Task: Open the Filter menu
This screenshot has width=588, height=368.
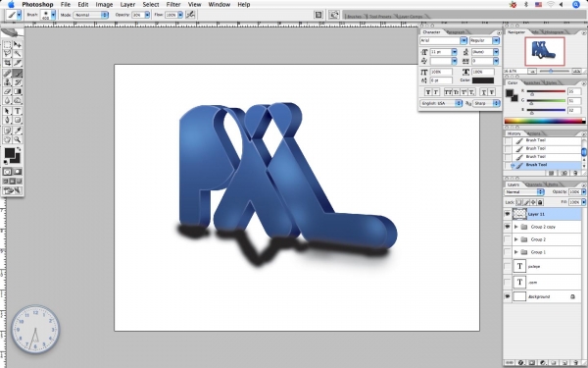Action: (x=173, y=5)
